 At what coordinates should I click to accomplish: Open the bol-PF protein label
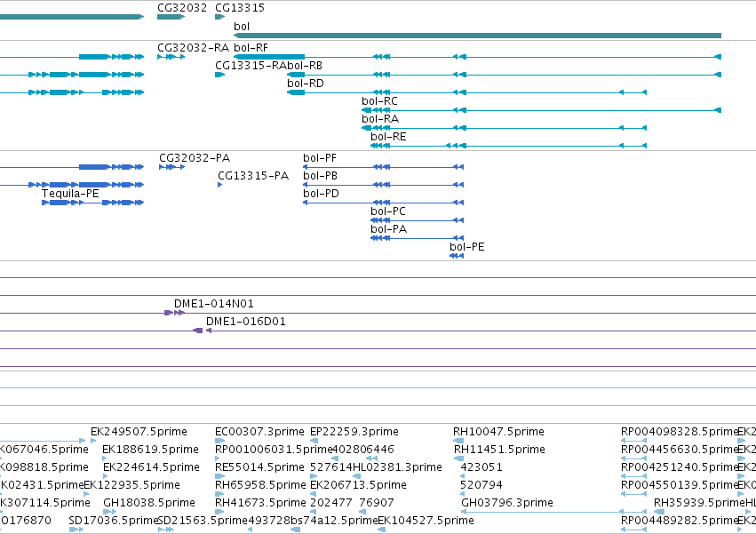320,158
